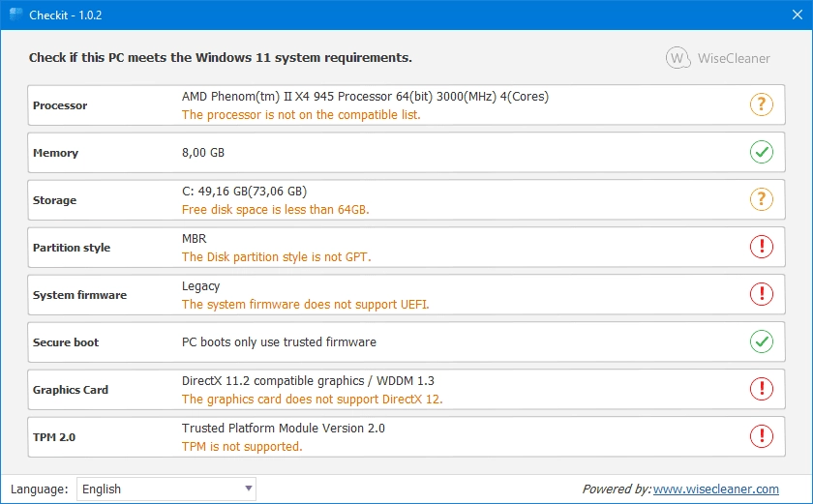813x504 pixels.
Task: Click 'PC boots only use trusted firmware' text
Action: [279, 341]
